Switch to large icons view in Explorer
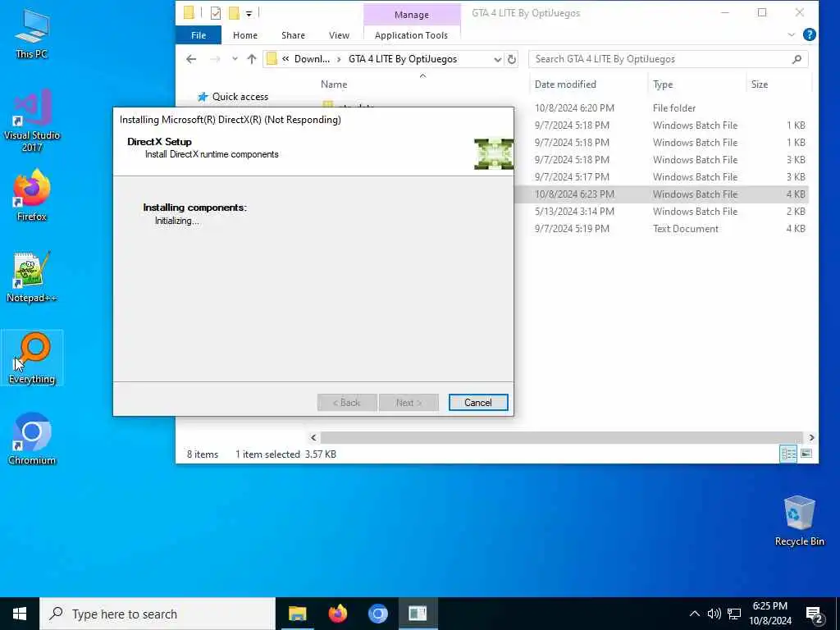Image resolution: width=840 pixels, height=630 pixels. click(806, 454)
